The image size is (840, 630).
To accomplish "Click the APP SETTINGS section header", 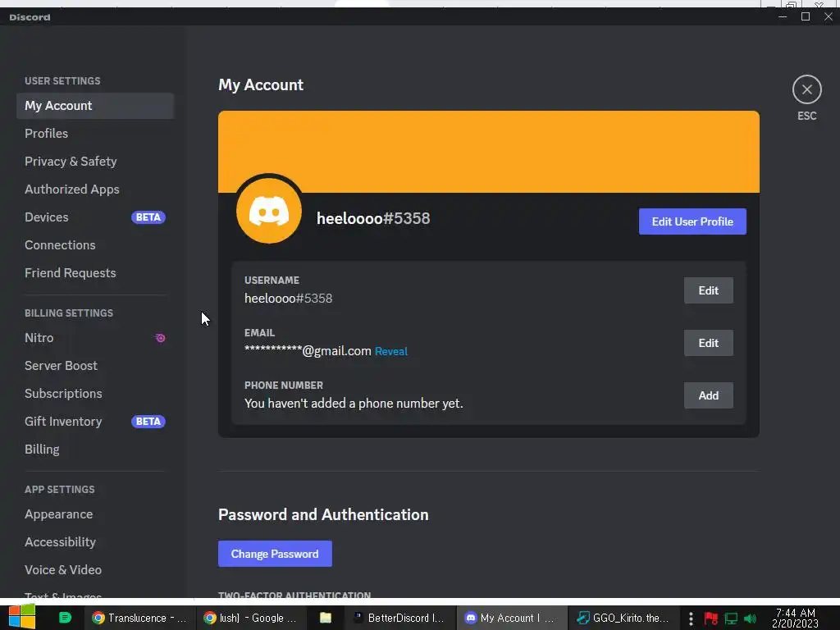I will click(x=59, y=490).
